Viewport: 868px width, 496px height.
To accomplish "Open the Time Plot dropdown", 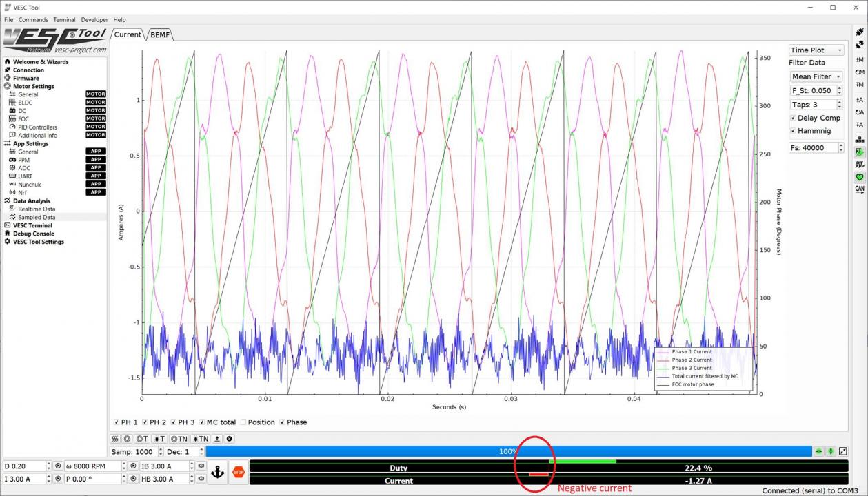I will point(816,50).
